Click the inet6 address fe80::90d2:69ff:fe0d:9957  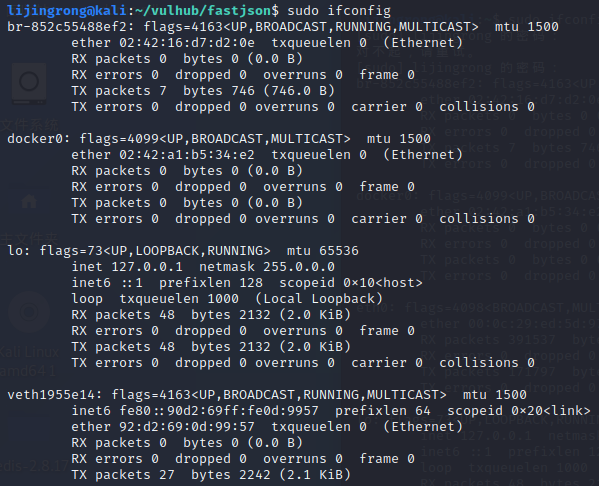pyautogui.click(x=219, y=411)
